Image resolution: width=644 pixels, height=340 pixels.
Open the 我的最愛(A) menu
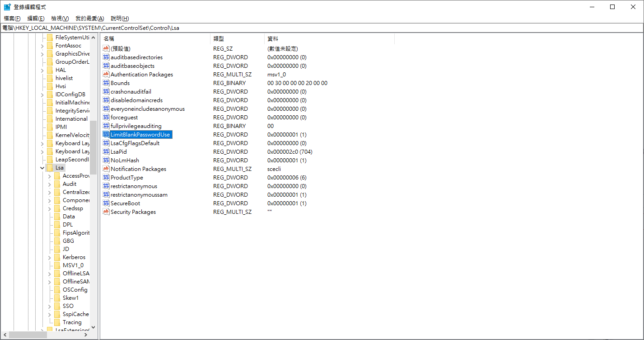click(x=89, y=19)
